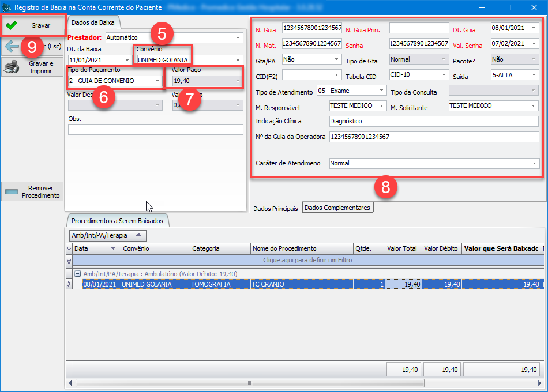Click the Indicação Clínica input field
The width and height of the screenshot is (548, 392).
[x=433, y=121]
